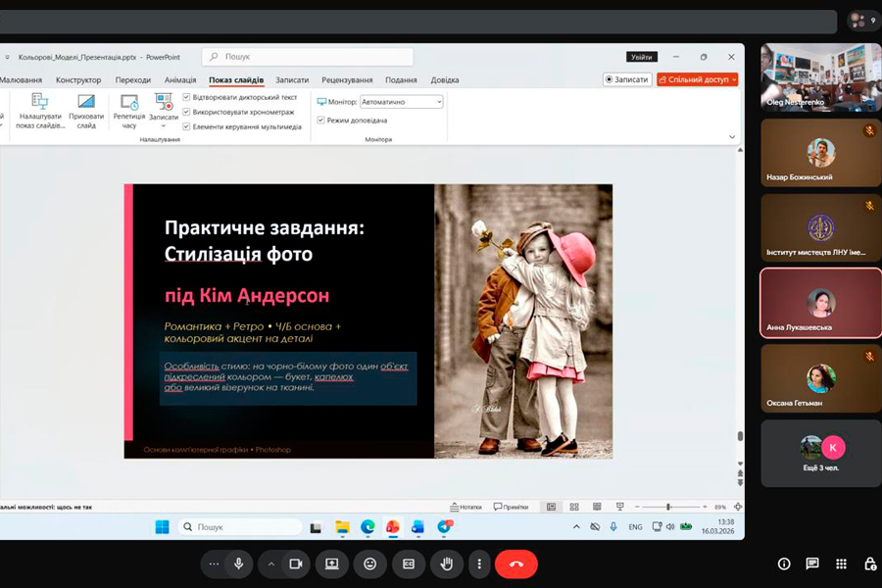The width and height of the screenshot is (882, 588).
Task: Toggle Відтворювати дикторський текст checkbox
Action: 186,97
